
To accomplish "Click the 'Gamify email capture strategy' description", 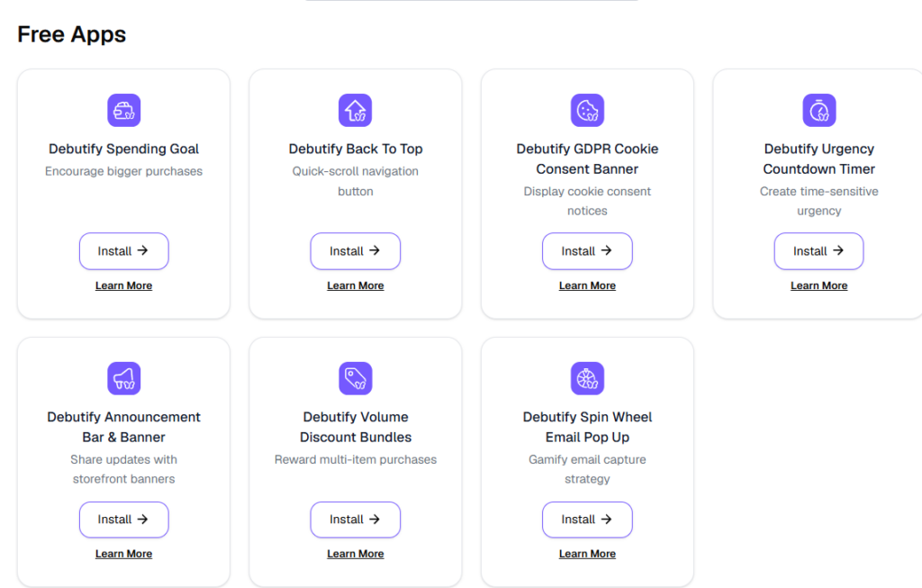I will click(587, 469).
